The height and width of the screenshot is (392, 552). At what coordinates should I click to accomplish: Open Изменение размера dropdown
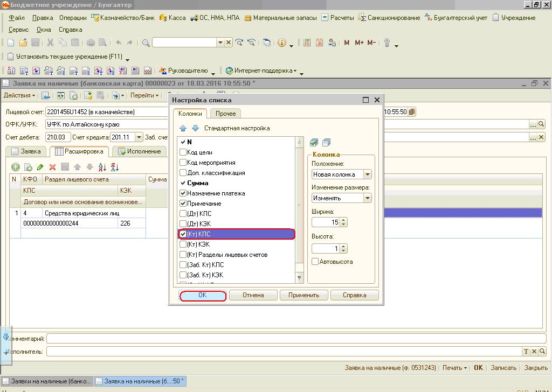click(367, 198)
